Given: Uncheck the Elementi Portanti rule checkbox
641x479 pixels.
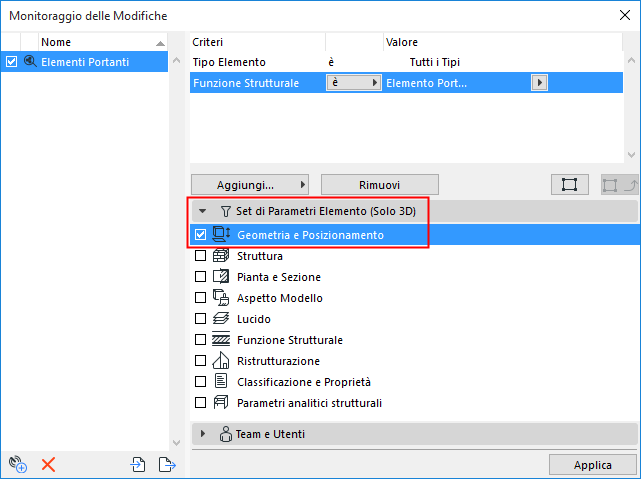Looking at the screenshot, I should (12, 62).
